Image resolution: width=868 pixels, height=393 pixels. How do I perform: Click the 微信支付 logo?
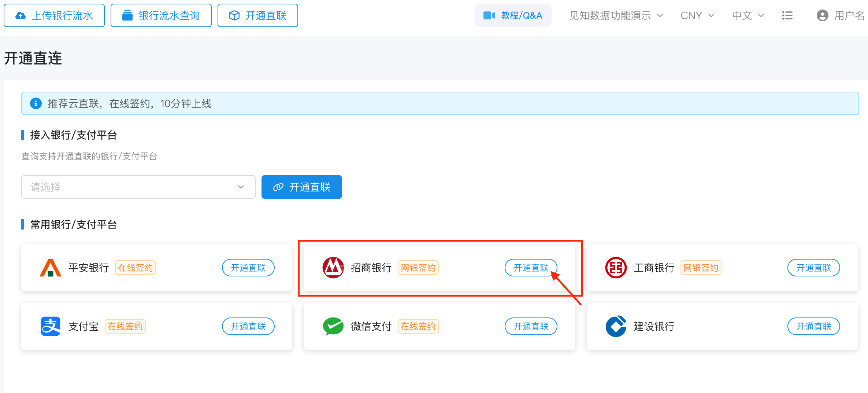coord(333,326)
